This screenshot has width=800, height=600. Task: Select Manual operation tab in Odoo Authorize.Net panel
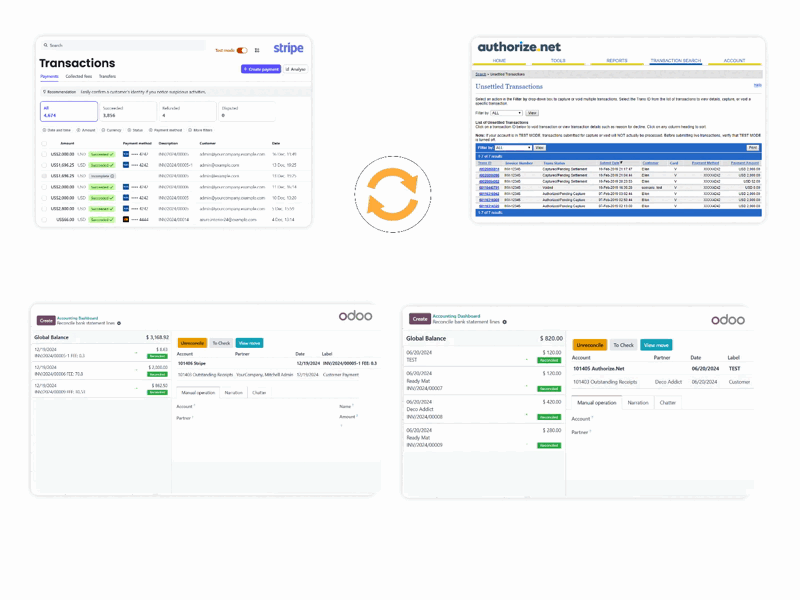click(596, 403)
